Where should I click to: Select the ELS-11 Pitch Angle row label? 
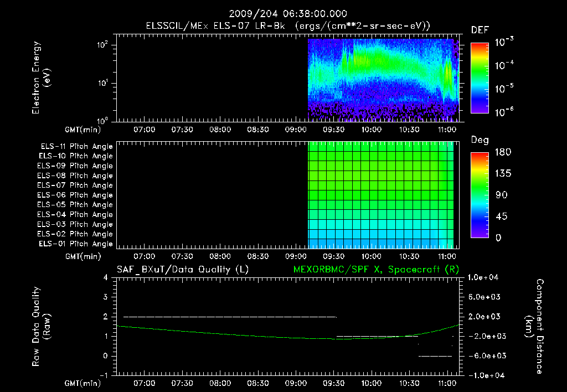coord(76,147)
